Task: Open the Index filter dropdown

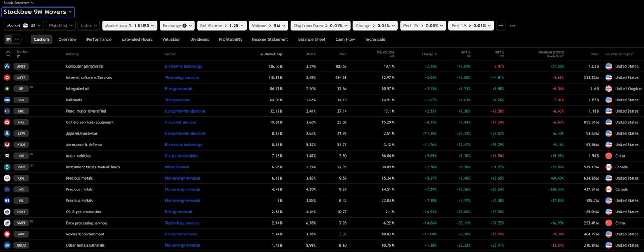Action: tap(89, 25)
